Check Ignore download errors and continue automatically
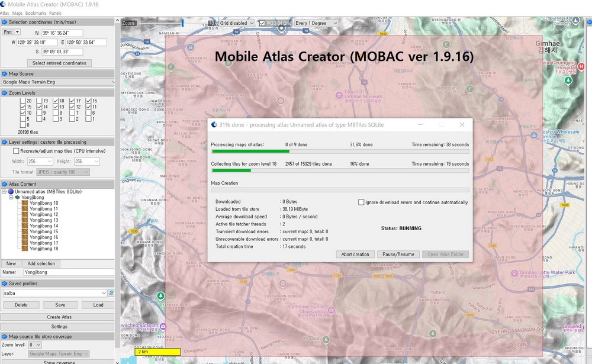592x364 pixels. click(x=361, y=202)
